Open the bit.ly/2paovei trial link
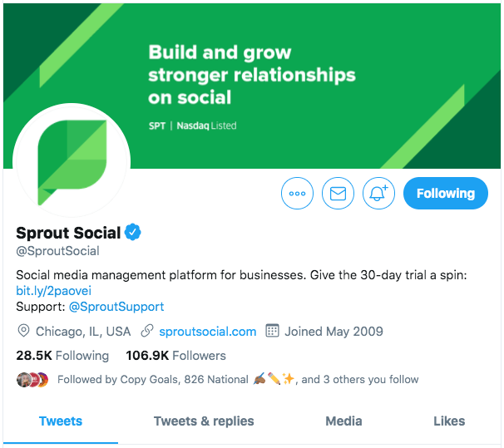The width and height of the screenshot is (504, 448). point(54,291)
